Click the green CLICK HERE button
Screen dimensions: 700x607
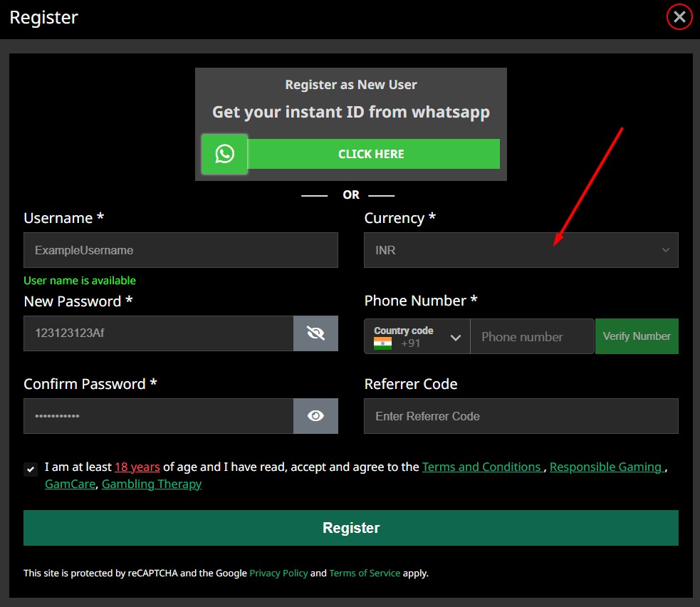[x=373, y=154]
